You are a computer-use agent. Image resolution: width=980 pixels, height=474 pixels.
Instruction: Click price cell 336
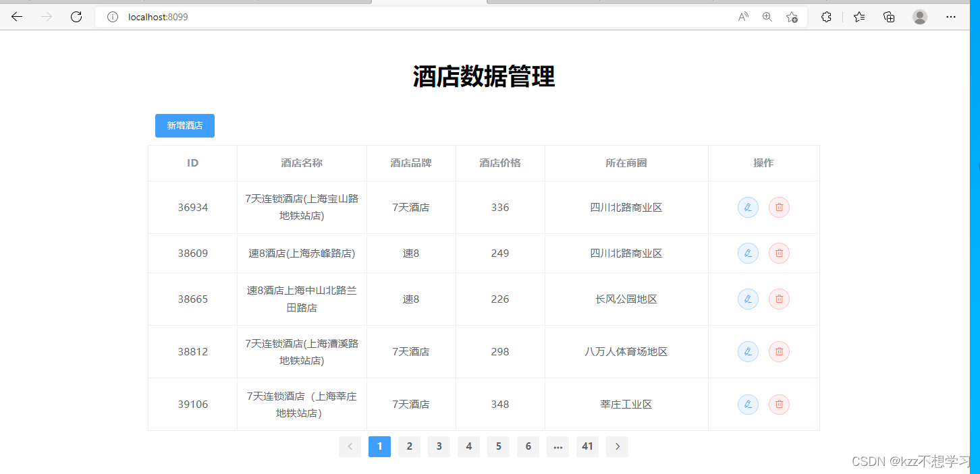[x=500, y=208]
